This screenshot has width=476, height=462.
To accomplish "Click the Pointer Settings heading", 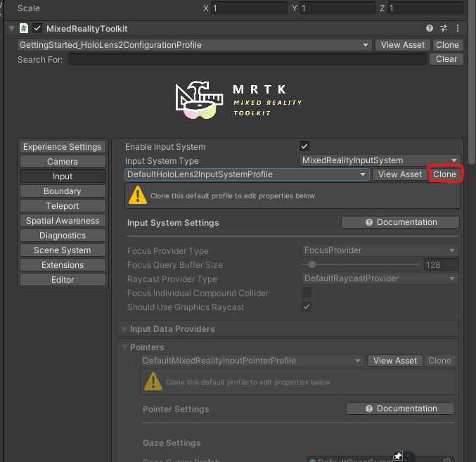I will [176, 409].
